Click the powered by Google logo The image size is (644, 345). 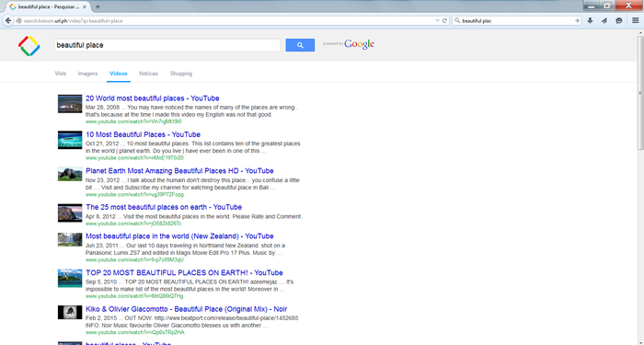[349, 44]
